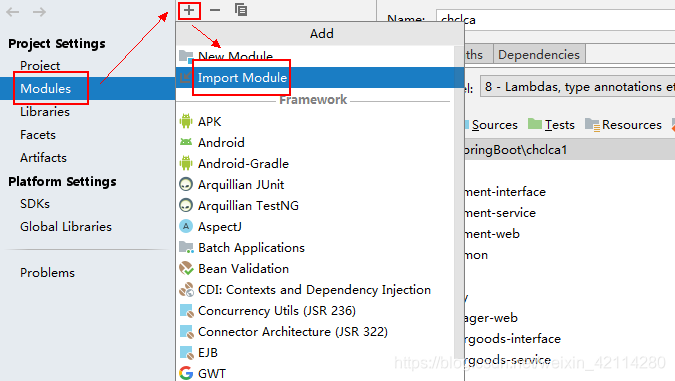This screenshot has width=675, height=381.
Task: Select GWT framework entry
Action: click(316, 373)
